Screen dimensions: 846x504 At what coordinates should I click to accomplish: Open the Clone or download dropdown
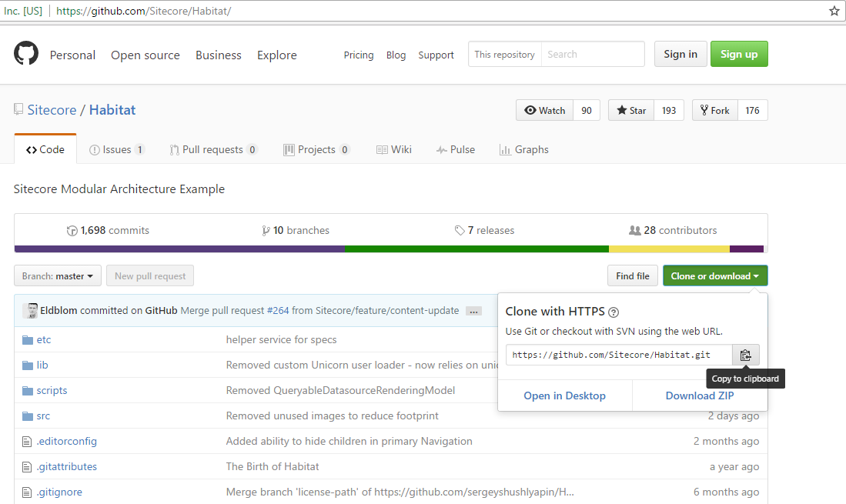[x=714, y=275]
